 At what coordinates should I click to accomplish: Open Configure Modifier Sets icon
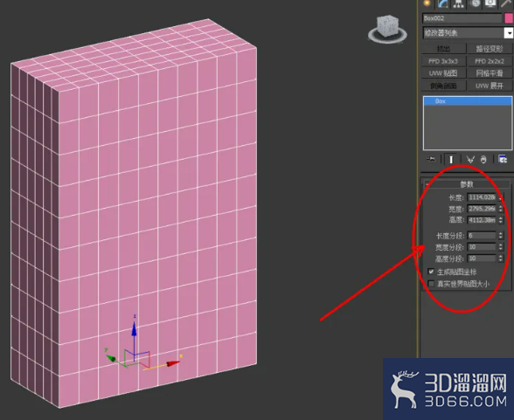(502, 160)
